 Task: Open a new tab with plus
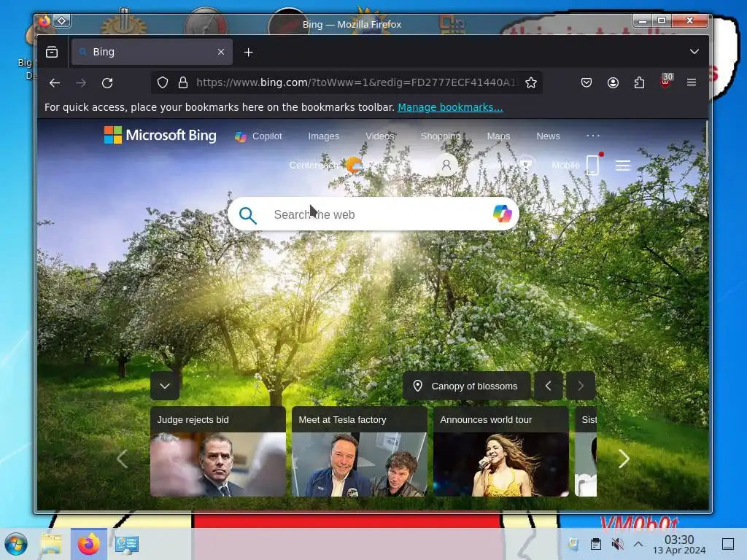(248, 52)
